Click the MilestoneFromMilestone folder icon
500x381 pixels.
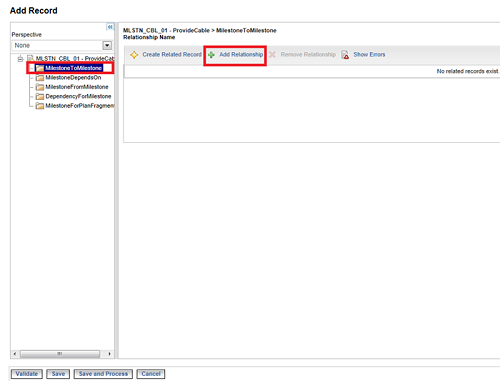(40, 87)
